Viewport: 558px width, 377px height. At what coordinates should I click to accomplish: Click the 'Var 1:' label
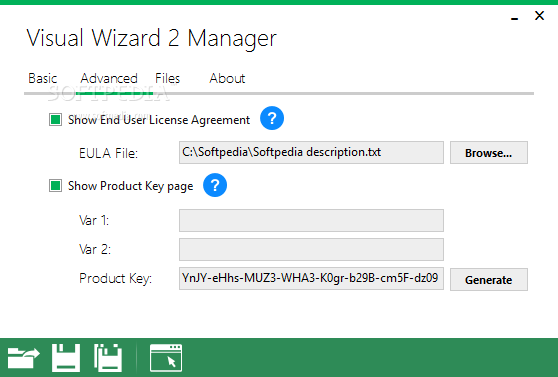pyautogui.click(x=94, y=220)
